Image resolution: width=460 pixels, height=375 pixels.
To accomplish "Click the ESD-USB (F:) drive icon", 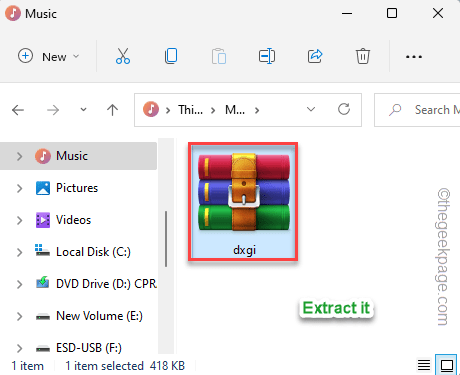I will (43, 349).
